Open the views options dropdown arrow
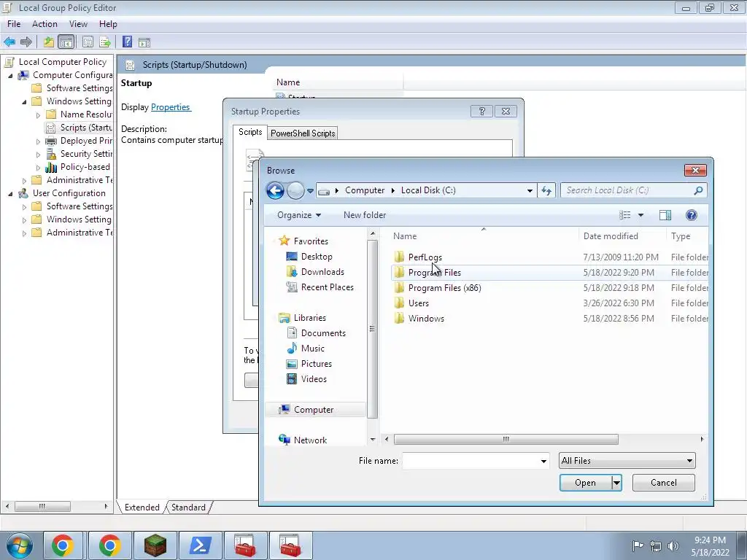The image size is (747, 560). click(640, 215)
